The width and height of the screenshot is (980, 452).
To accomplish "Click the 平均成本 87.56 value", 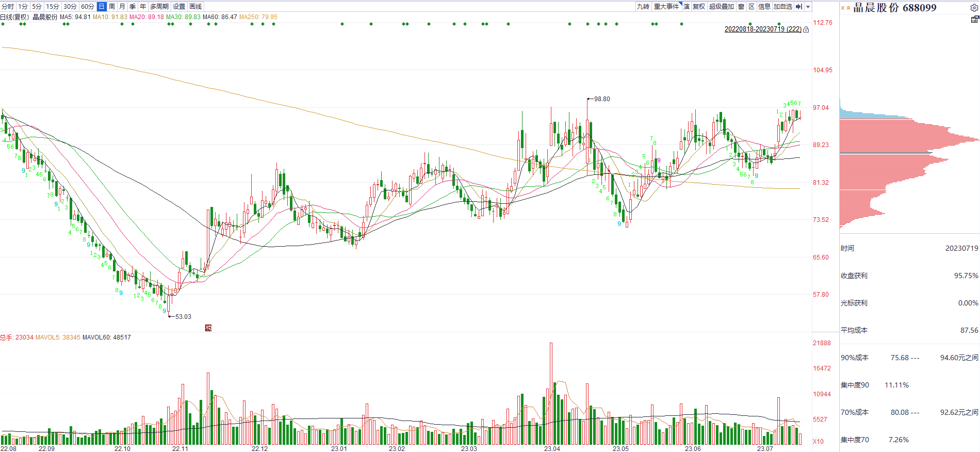I will pos(969,330).
